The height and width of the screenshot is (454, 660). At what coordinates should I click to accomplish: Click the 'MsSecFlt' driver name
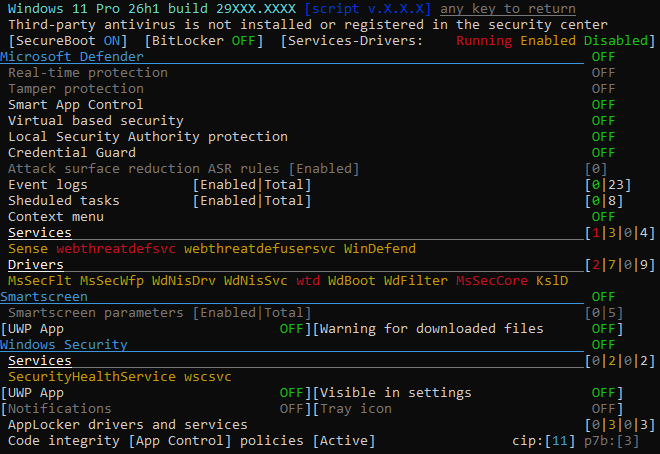40,280
